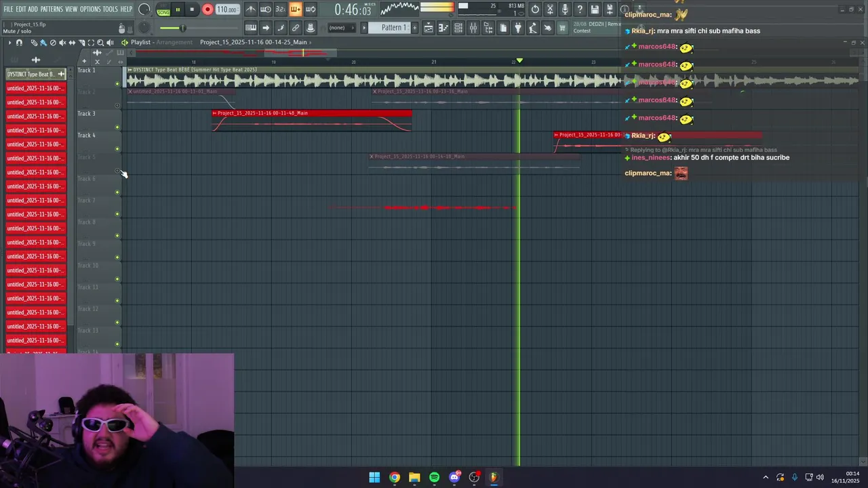The height and width of the screenshot is (488, 868).
Task: Click the tempo tapper icon
Action: [532, 28]
